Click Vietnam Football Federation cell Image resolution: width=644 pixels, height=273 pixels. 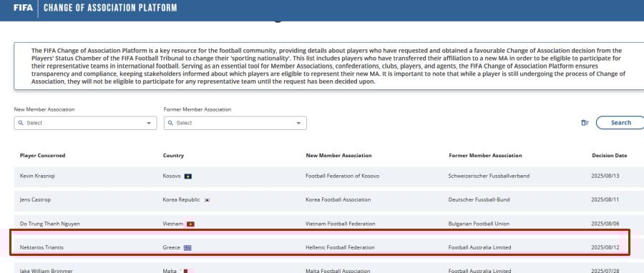[341, 224]
